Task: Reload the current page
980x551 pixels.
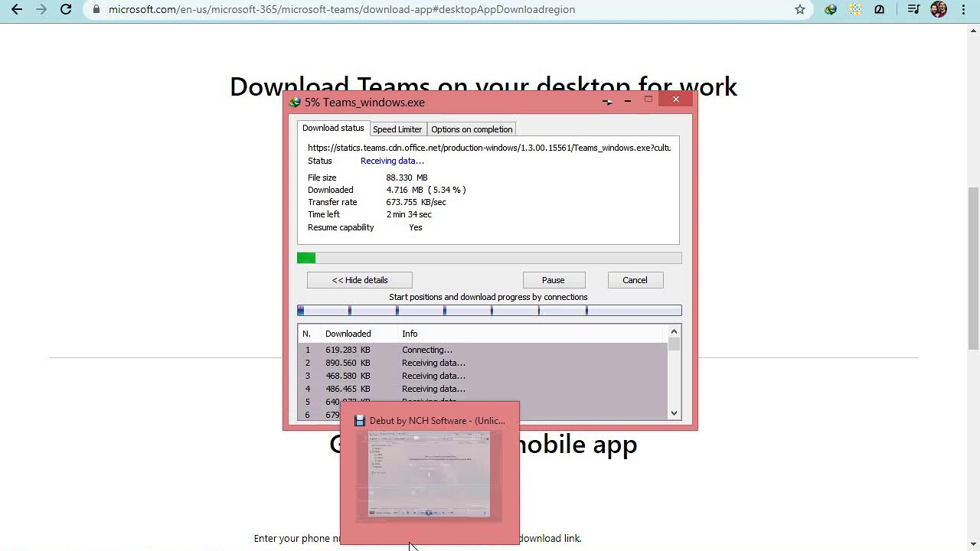Action: click(66, 9)
